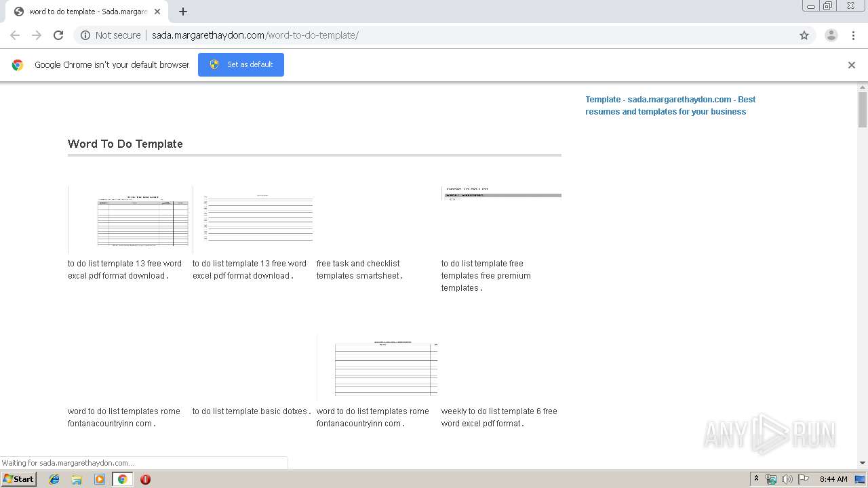This screenshot has width=868, height=488.
Task: Go back to the previous page
Action: [15, 35]
